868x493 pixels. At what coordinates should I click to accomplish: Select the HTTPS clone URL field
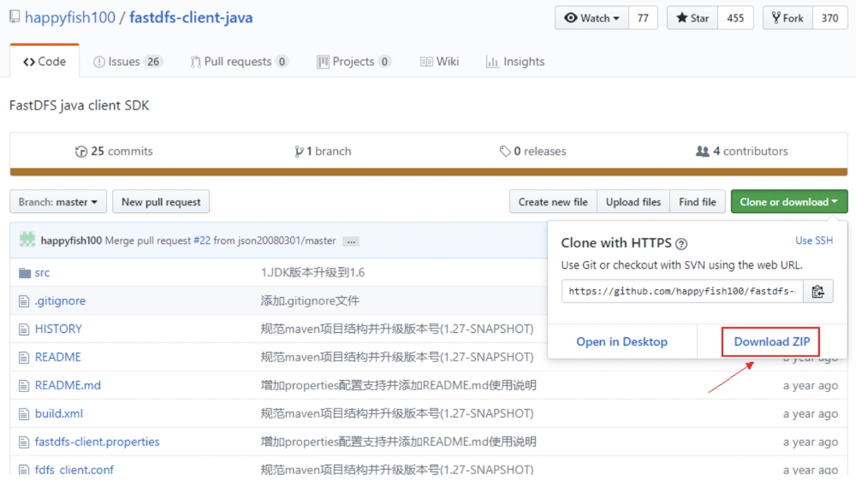tap(682, 292)
